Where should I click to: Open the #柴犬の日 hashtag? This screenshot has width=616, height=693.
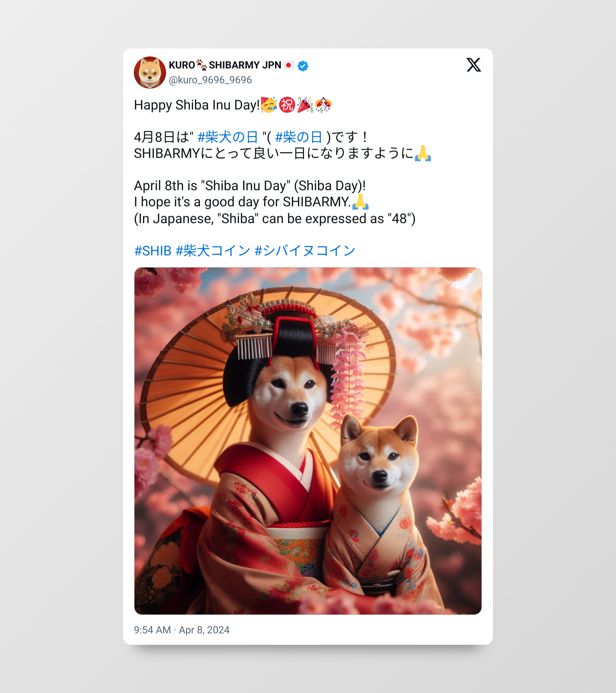(228, 137)
